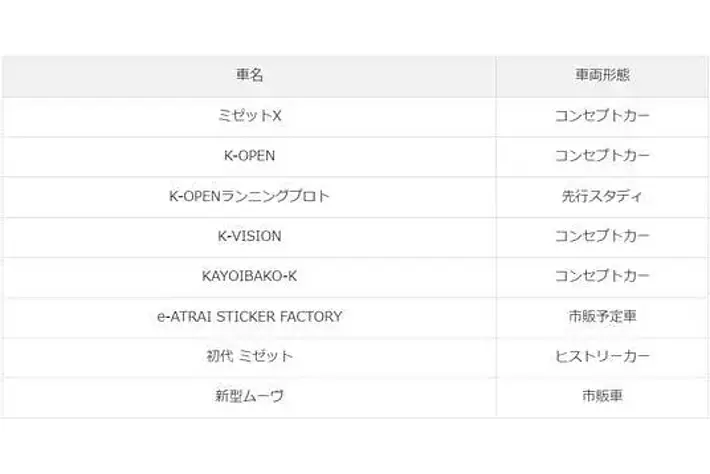Click the 先行スタディ cell
Image resolution: width=710 pixels, height=474 pixels.
coord(602,196)
